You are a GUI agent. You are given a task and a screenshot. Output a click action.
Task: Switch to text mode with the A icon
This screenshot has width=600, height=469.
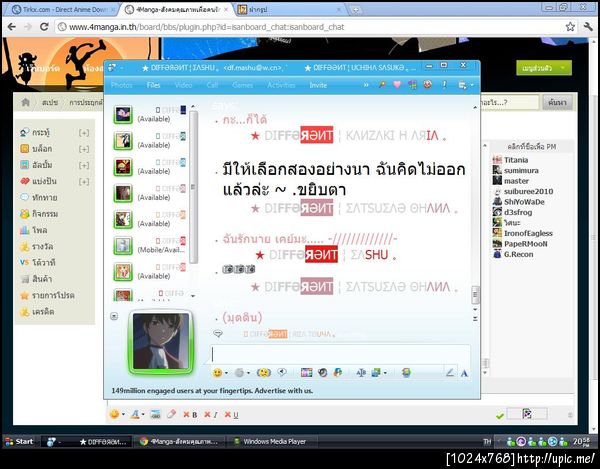464,373
